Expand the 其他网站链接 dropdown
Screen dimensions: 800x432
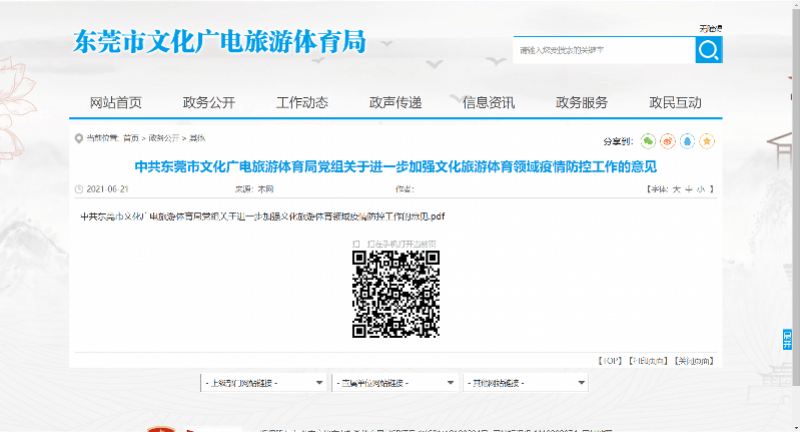click(526, 383)
